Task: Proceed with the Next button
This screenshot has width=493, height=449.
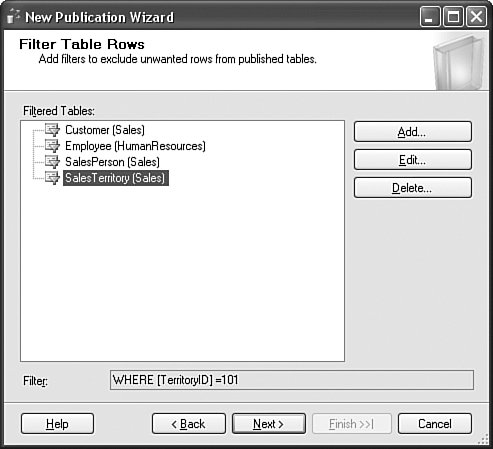Action: pos(269,424)
